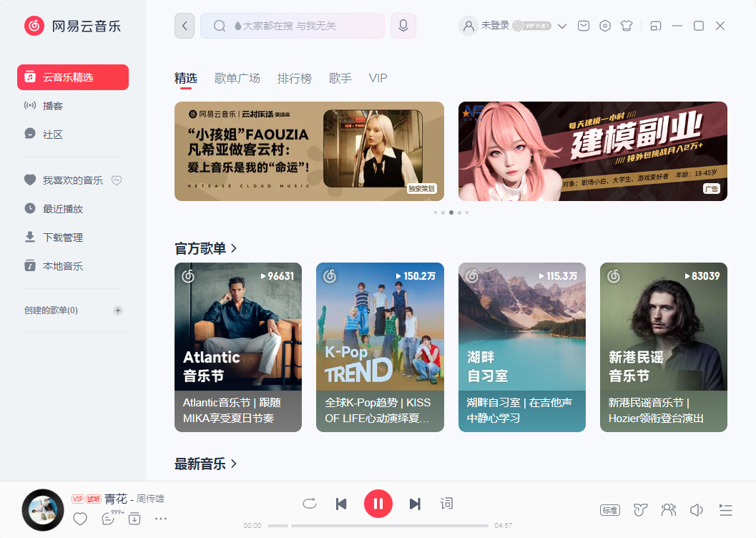The width and height of the screenshot is (756, 538).
Task: Click the voice search microphone icon
Action: coord(403,26)
